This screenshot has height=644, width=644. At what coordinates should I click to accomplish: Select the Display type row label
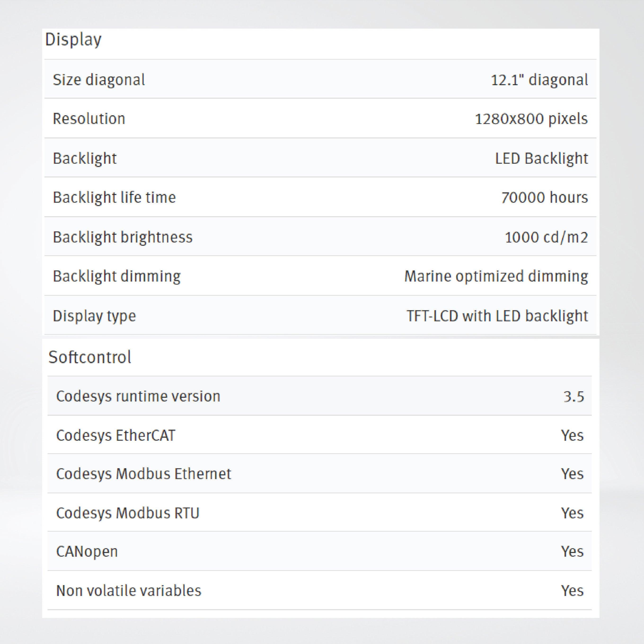point(94,316)
